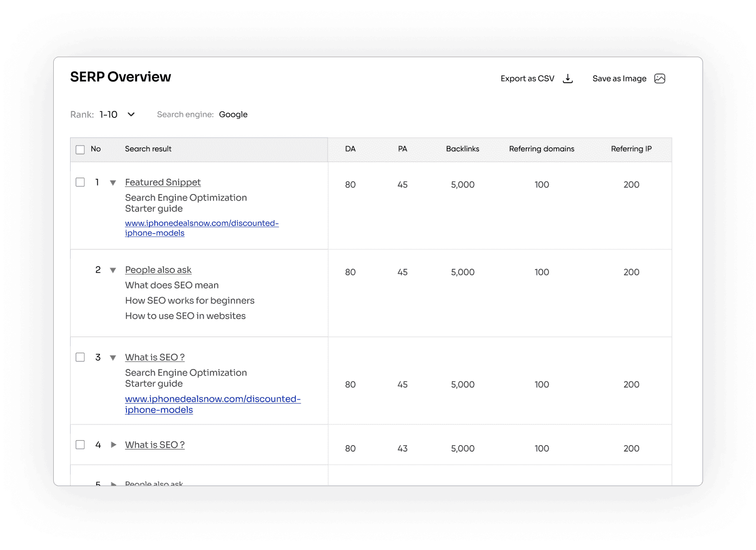
Task: Click the Export as CSV download icon
Action: coord(568,78)
